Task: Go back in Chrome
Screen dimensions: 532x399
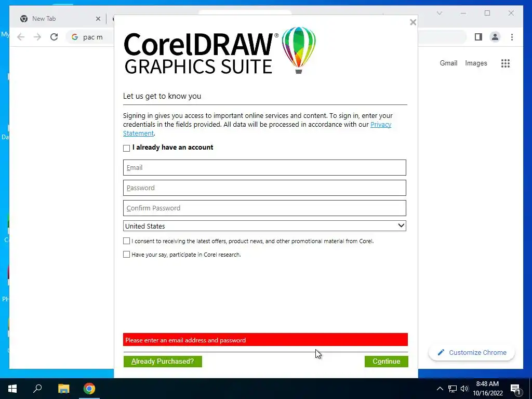Action: click(21, 37)
